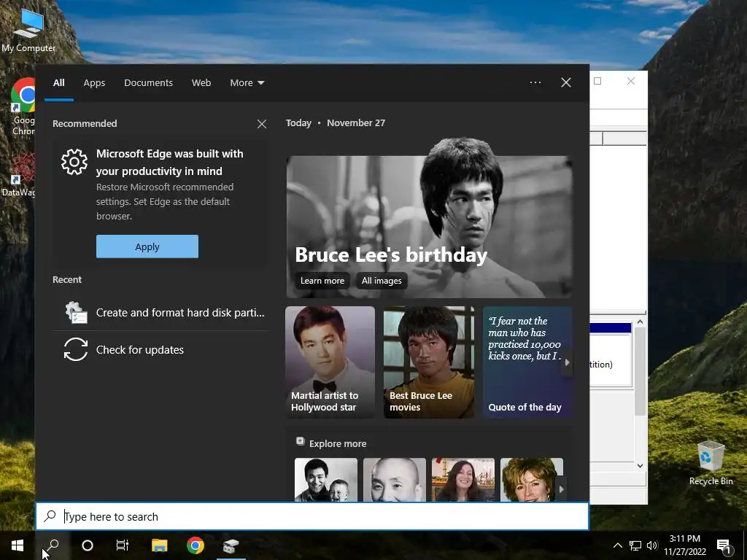This screenshot has width=747, height=560.
Task: Click scroll down arrow in Disk Management
Action: click(x=640, y=466)
